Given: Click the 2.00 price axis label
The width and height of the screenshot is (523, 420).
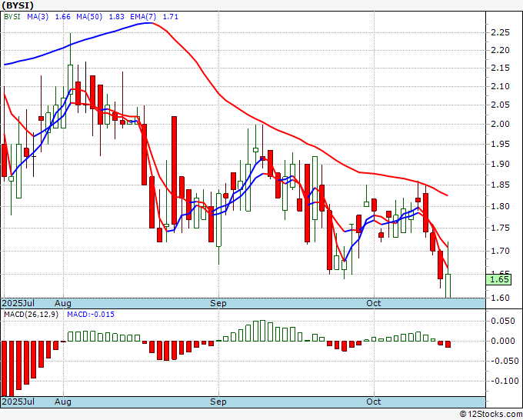Looking at the screenshot, I should coord(501,124).
